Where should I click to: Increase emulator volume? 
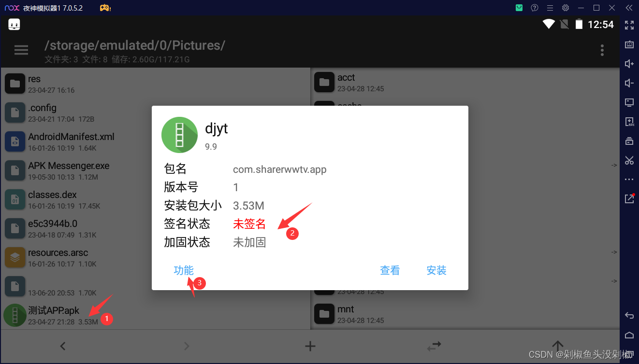click(629, 64)
